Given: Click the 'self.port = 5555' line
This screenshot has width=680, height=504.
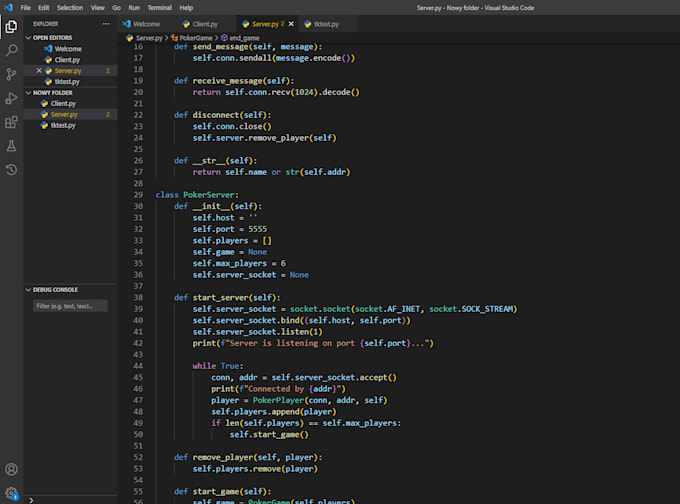Looking at the screenshot, I should tap(230, 229).
